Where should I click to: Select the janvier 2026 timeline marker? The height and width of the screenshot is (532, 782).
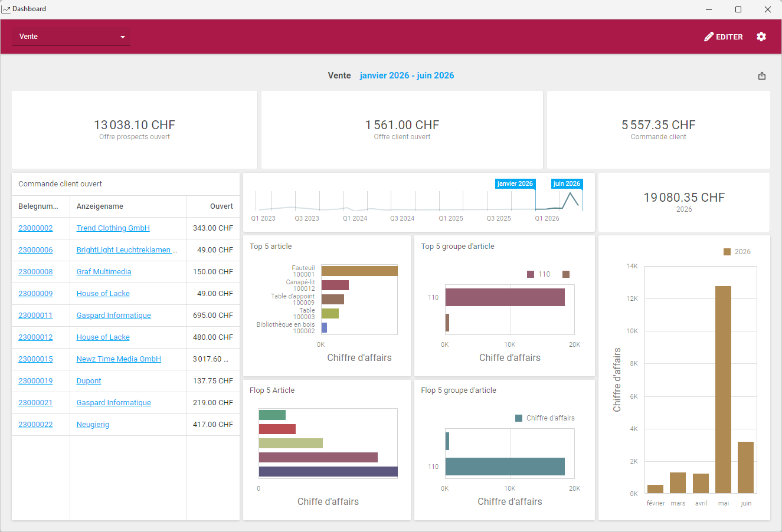point(515,184)
